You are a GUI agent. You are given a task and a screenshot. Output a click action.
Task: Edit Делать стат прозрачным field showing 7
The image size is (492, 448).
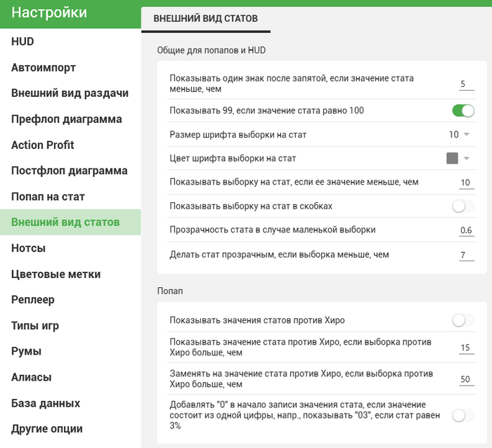tap(467, 255)
